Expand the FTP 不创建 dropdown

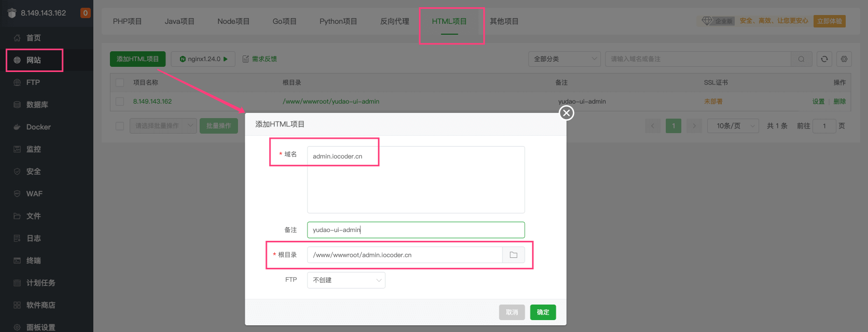346,280
